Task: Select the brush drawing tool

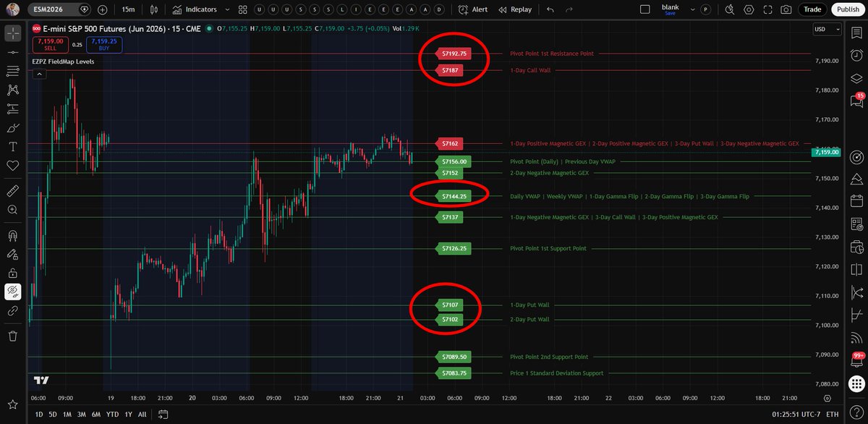Action: click(x=12, y=128)
